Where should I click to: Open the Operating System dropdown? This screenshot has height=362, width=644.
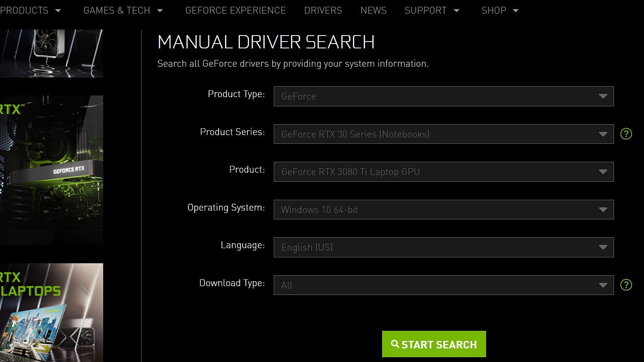pyautogui.click(x=444, y=209)
